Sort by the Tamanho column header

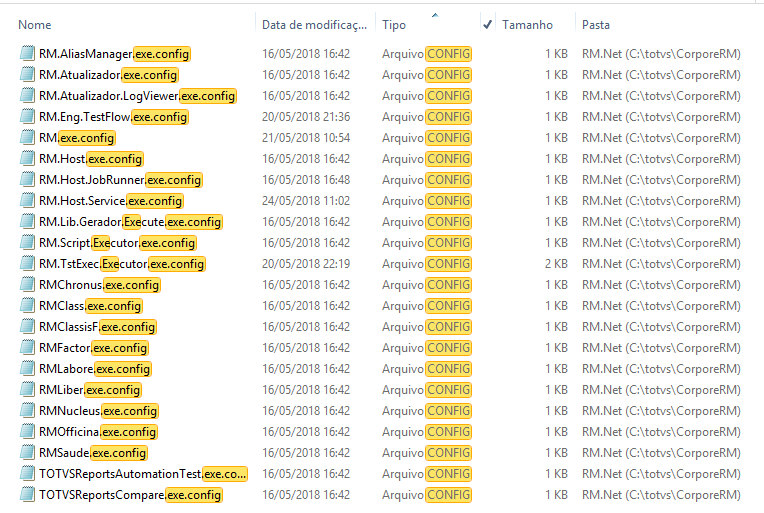coord(527,25)
